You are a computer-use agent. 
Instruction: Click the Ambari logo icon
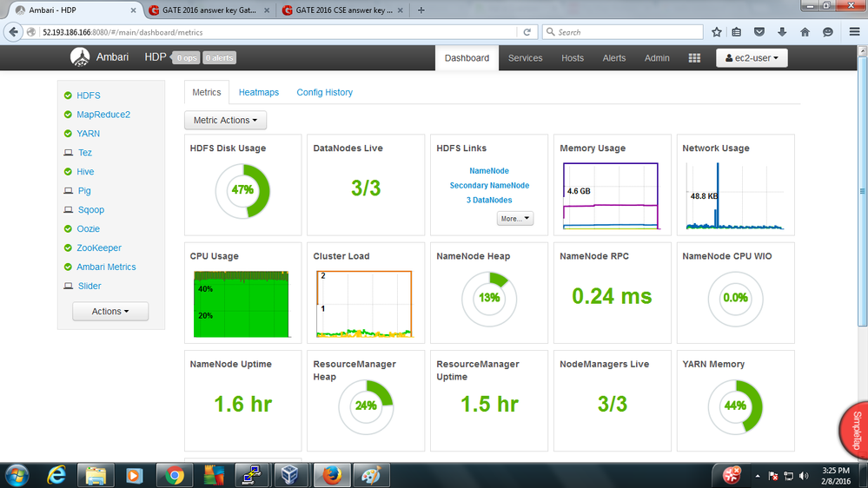80,58
